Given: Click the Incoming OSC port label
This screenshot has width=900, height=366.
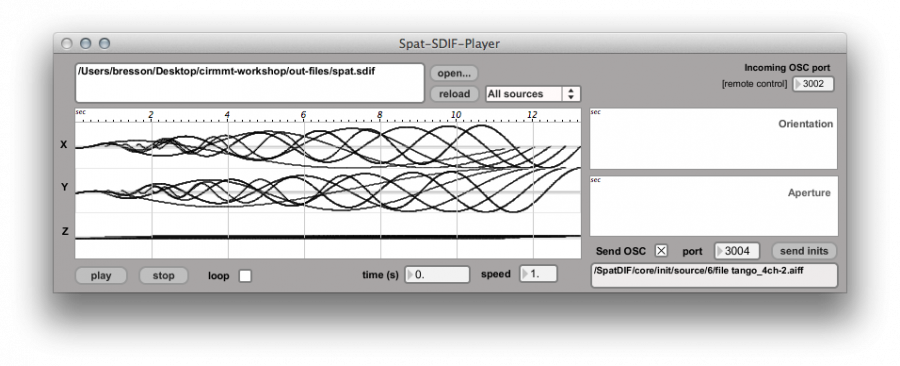Looking at the screenshot, I should (x=787, y=68).
